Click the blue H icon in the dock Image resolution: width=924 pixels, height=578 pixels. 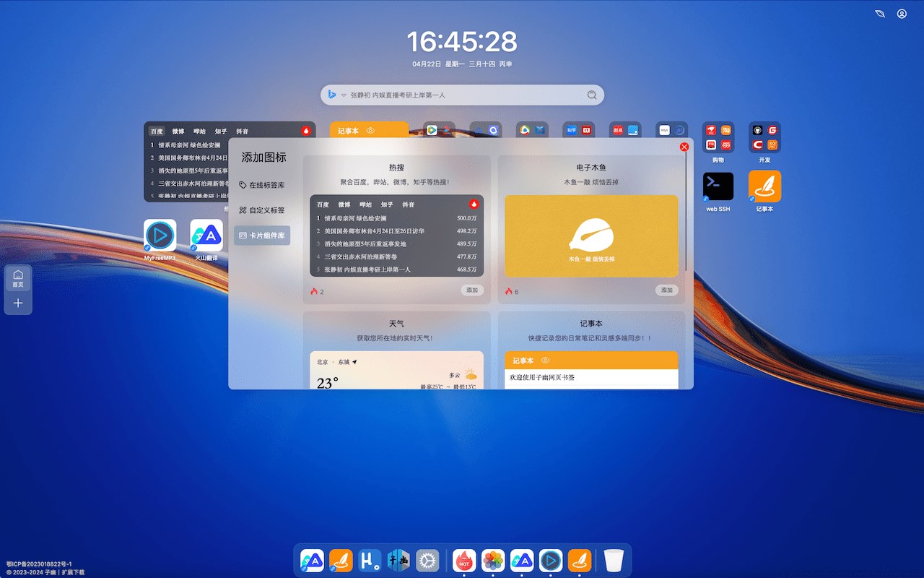point(370,561)
